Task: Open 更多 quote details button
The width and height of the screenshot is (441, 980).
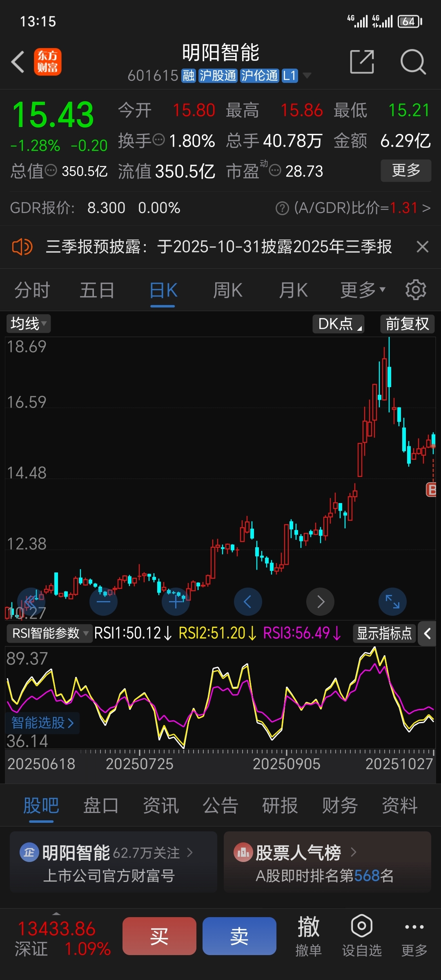Action: 406,170
